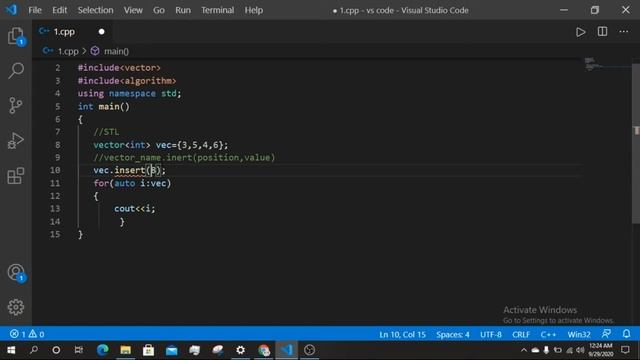This screenshot has width=640, height=360.
Task: Change indentation via Spaces: 4
Action: [x=453, y=334]
